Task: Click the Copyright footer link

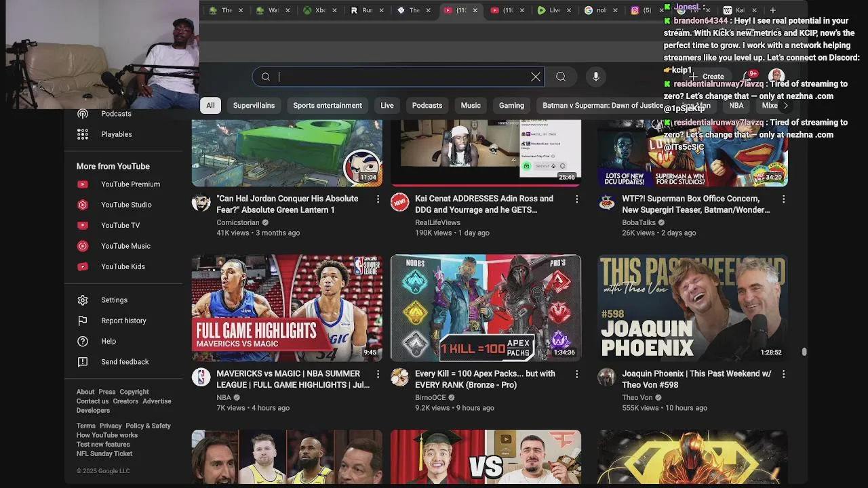Action: pyautogui.click(x=134, y=392)
